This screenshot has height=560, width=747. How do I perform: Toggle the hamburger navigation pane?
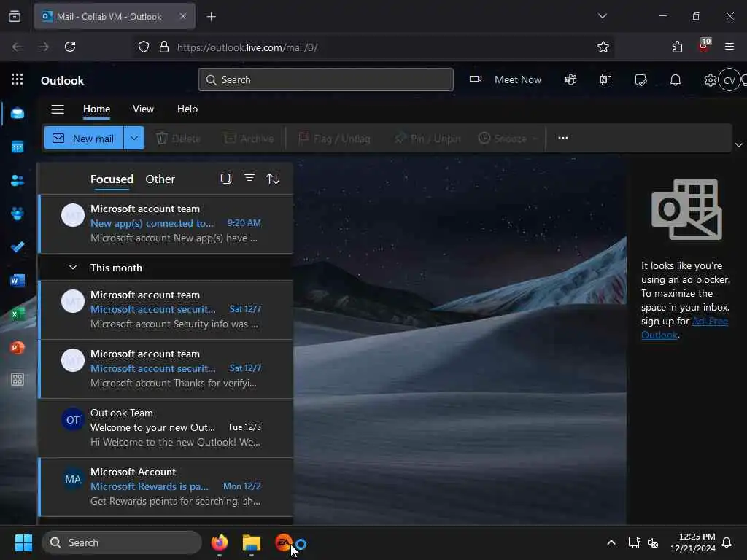tap(58, 109)
